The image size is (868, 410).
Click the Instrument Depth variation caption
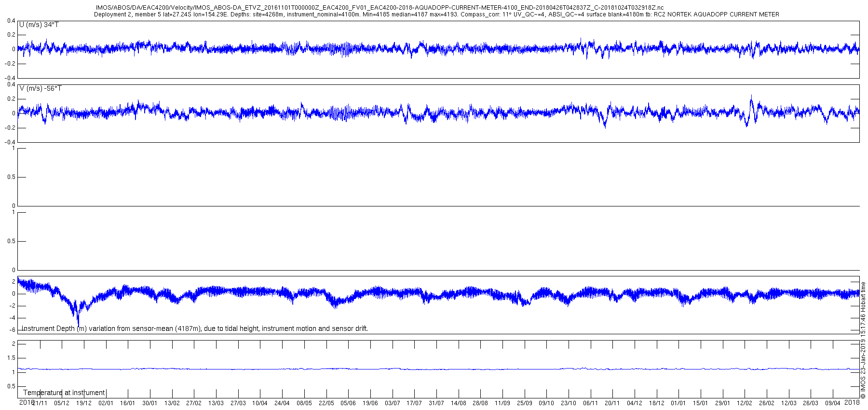click(195, 328)
